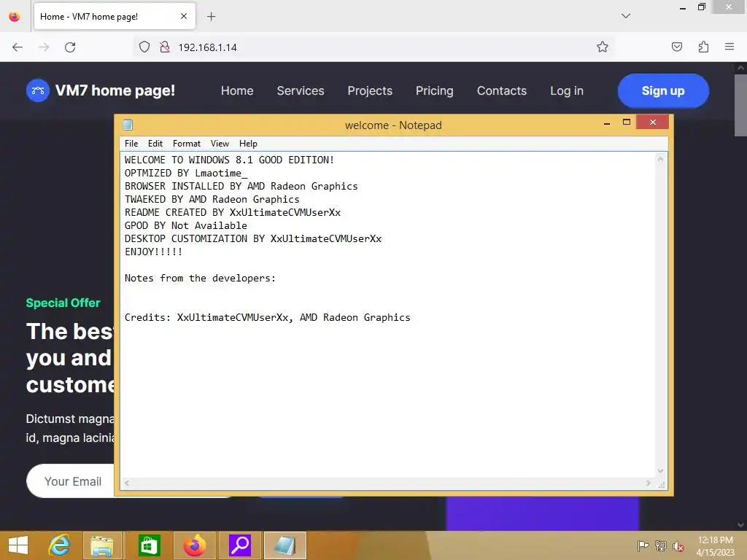This screenshot has width=747, height=560.
Task: Go to the Pricing nav link
Action: [435, 90]
